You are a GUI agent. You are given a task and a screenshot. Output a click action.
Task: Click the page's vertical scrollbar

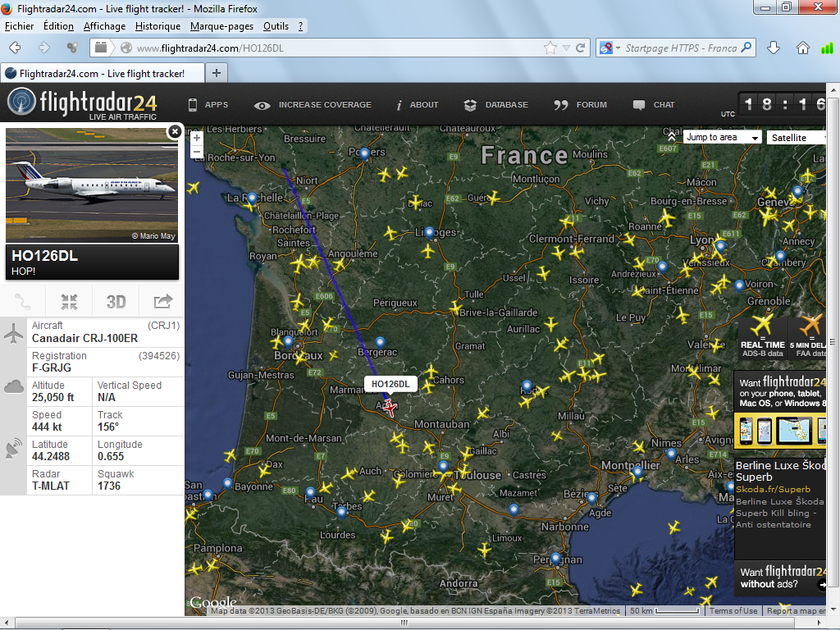coord(833,343)
